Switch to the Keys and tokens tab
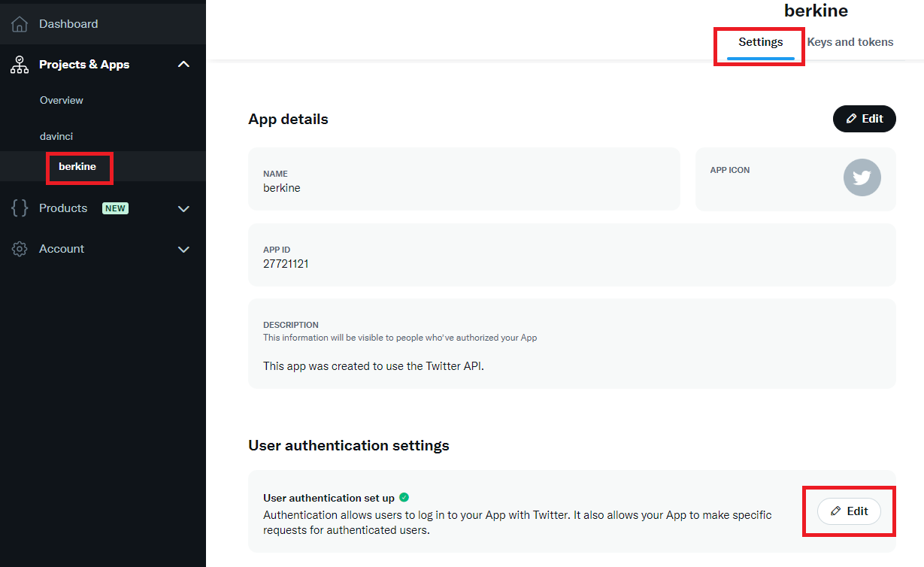This screenshot has width=924, height=567. (850, 42)
